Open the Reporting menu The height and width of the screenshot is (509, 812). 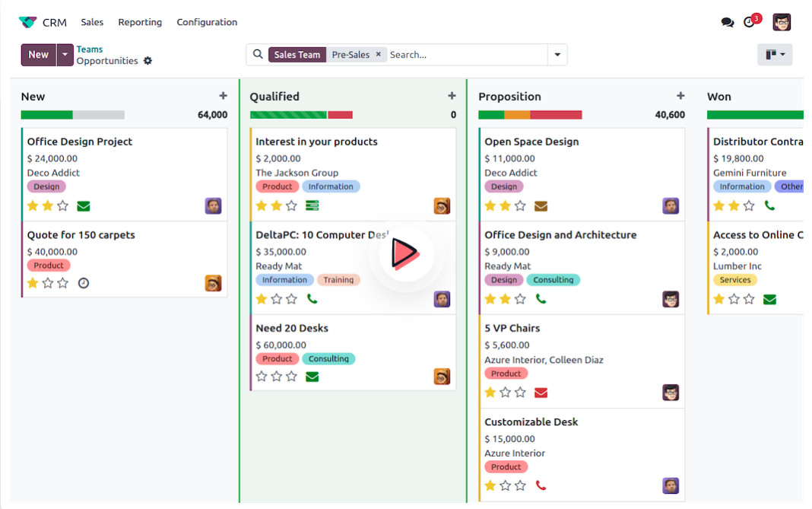point(140,22)
